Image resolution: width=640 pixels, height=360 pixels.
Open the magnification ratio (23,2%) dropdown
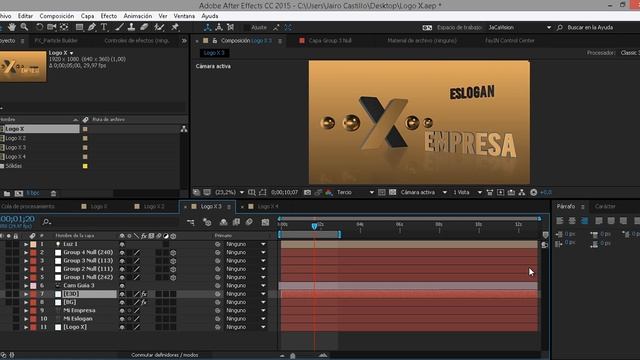[230, 192]
